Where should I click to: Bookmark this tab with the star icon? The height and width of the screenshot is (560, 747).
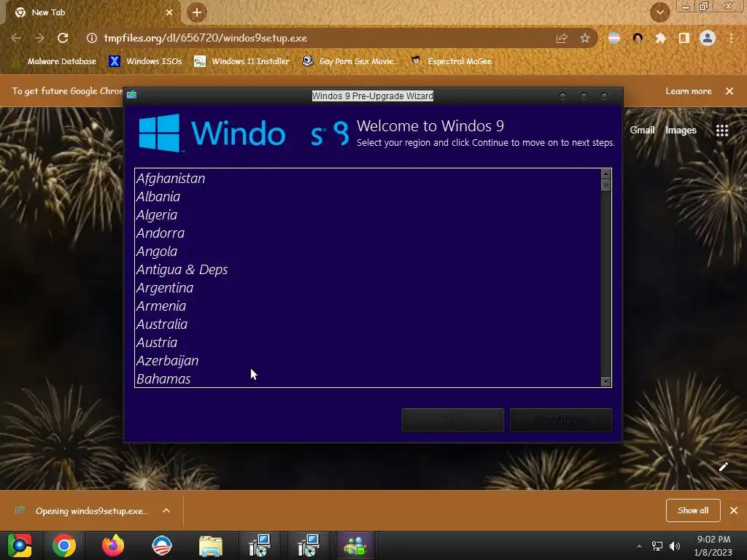pos(585,38)
